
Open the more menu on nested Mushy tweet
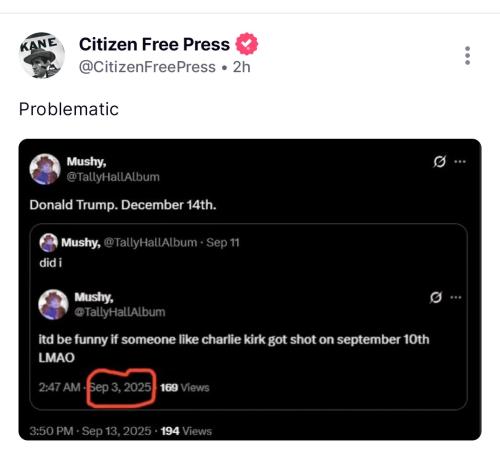(x=456, y=297)
